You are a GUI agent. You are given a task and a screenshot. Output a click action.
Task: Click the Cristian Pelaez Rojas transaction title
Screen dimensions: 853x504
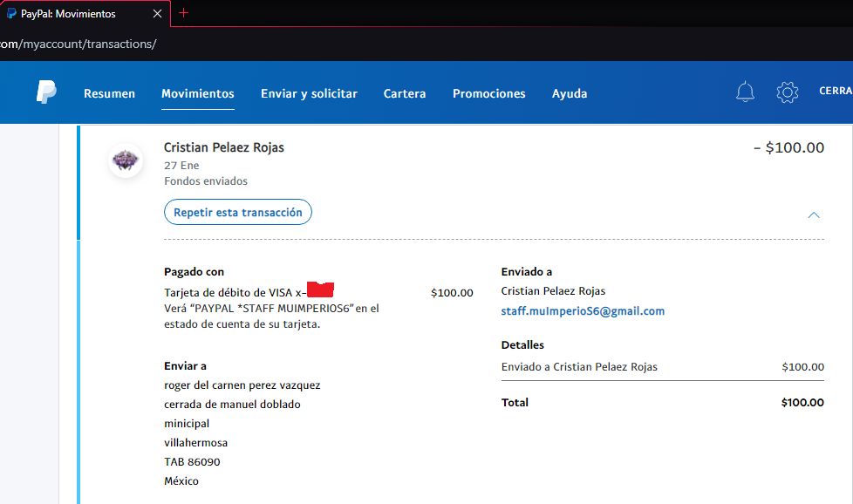pos(223,147)
